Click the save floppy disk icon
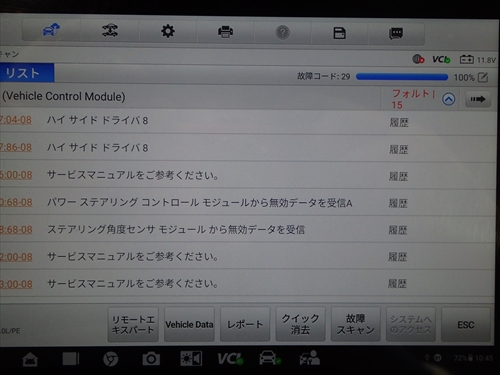The width and height of the screenshot is (500, 375). click(x=339, y=33)
